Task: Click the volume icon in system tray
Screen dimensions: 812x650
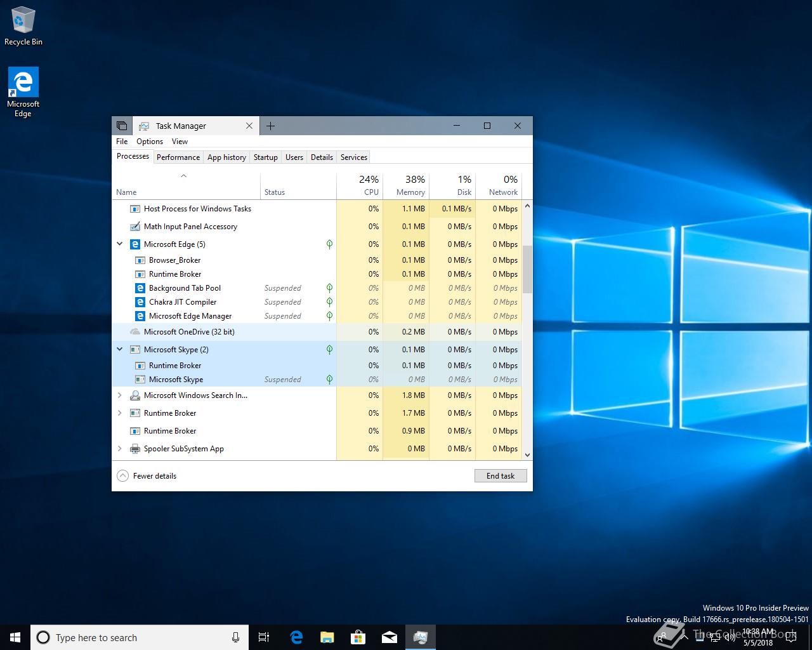Action: pyautogui.click(x=730, y=637)
